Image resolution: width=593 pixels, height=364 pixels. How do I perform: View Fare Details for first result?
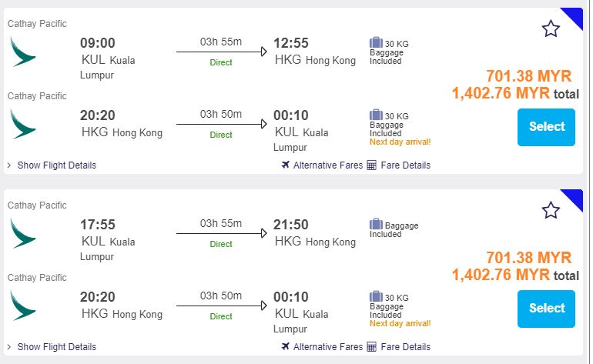tap(405, 165)
